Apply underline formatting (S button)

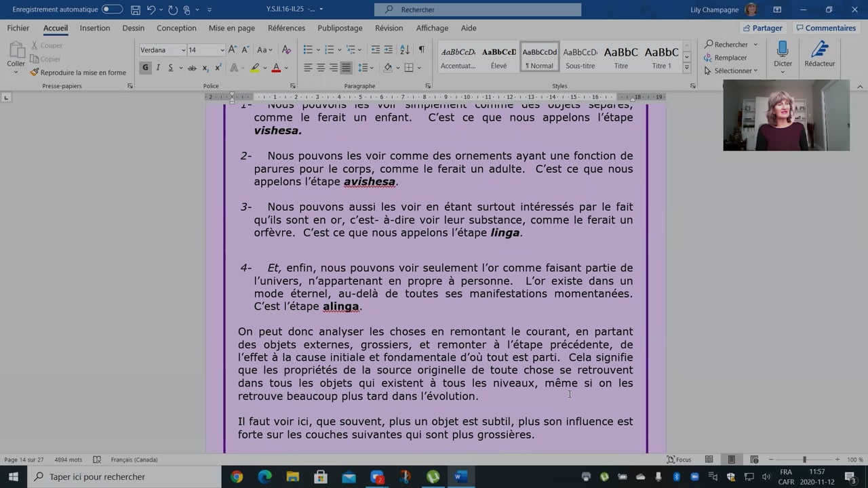171,68
